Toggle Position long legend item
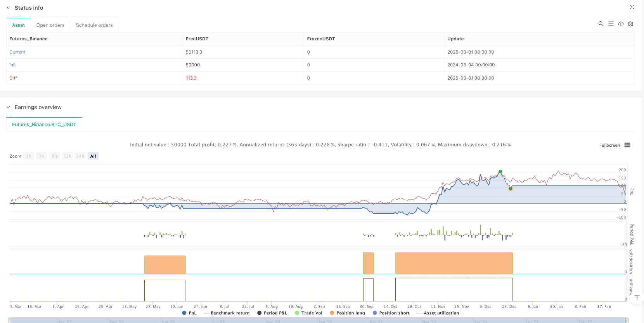The image size is (644, 323). coord(347,313)
